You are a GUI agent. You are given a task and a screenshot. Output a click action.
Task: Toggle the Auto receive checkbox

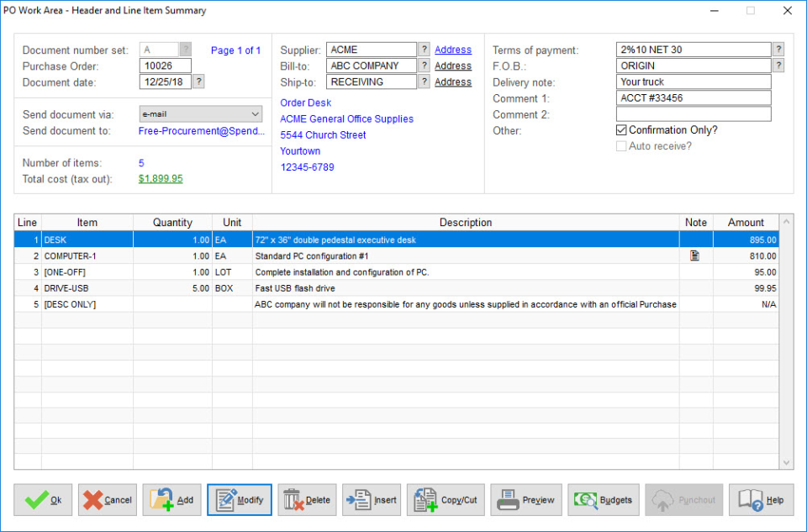coord(620,145)
